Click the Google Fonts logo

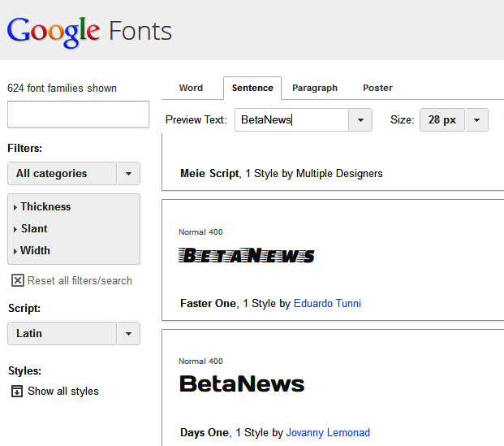tap(89, 32)
